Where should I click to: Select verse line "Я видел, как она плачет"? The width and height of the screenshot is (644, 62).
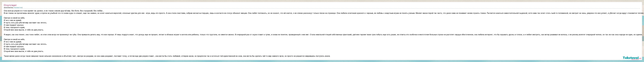[x=14, y=34]
